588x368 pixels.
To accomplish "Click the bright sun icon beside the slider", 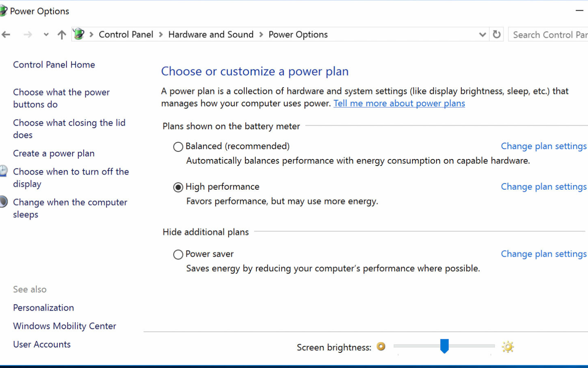I will click(508, 347).
